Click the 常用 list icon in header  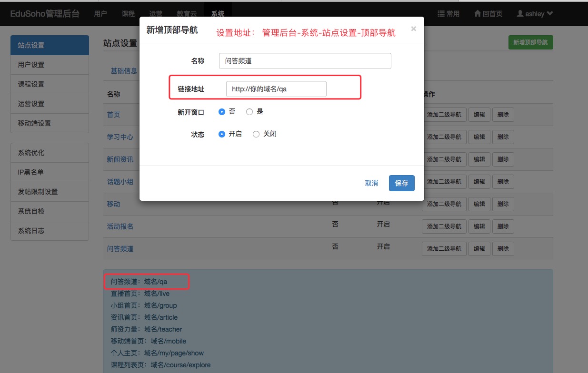tap(441, 14)
